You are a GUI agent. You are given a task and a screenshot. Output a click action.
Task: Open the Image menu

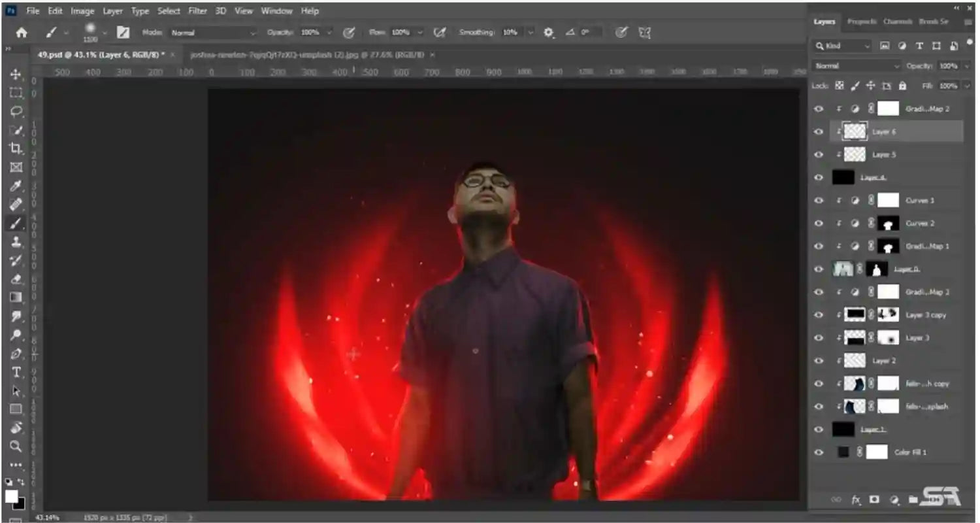click(82, 11)
